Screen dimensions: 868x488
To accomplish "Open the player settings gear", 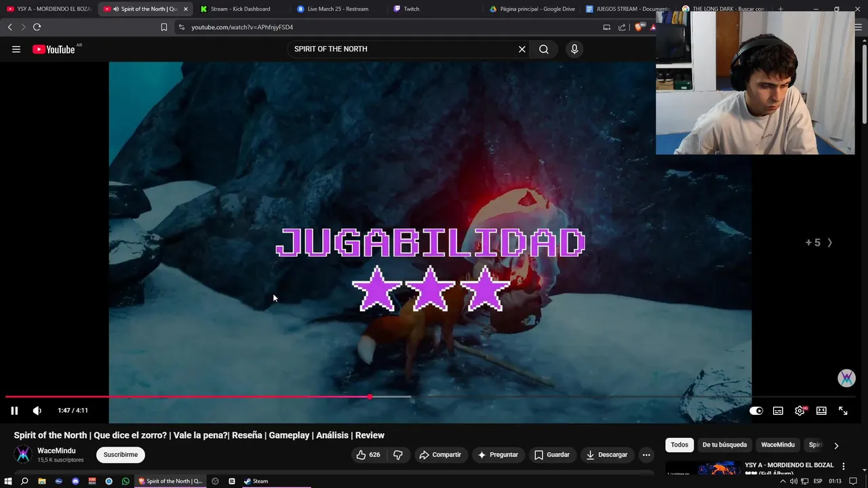I will [x=800, y=411].
